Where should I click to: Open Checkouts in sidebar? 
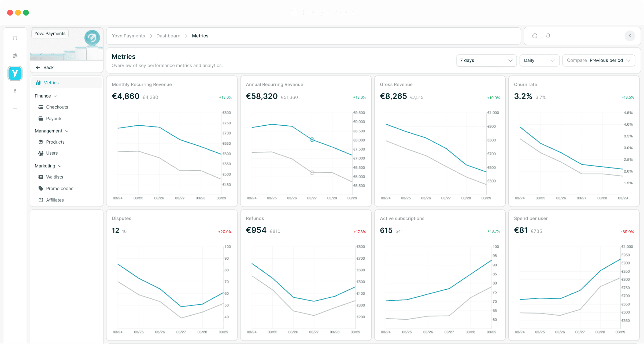(57, 107)
